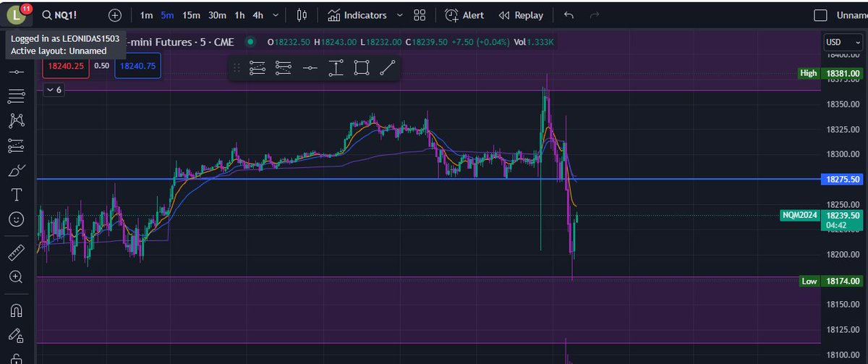Viewport: 868px width, 364px height.
Task: Create an Alert
Action: pos(464,15)
